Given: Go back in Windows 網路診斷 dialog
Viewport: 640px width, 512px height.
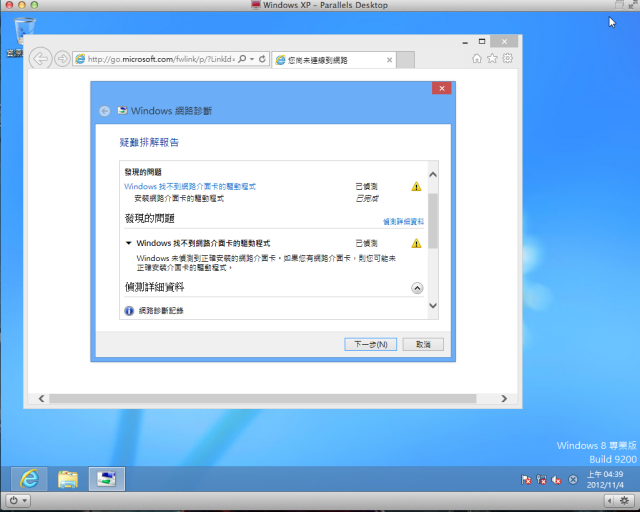Looking at the screenshot, I should 104,111.
